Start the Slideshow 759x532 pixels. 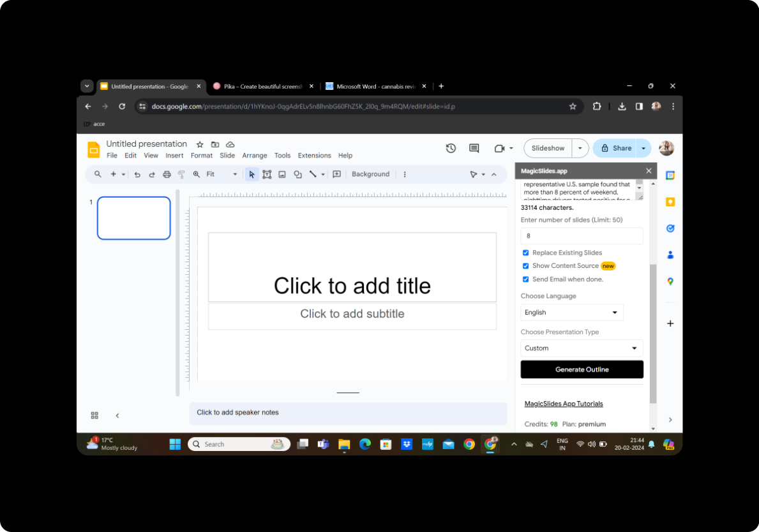point(548,149)
